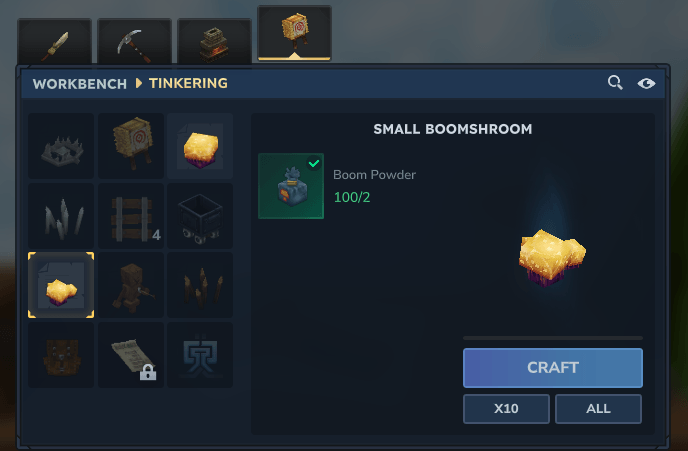
Task: Pick the rail track recipe
Action: (x=131, y=216)
